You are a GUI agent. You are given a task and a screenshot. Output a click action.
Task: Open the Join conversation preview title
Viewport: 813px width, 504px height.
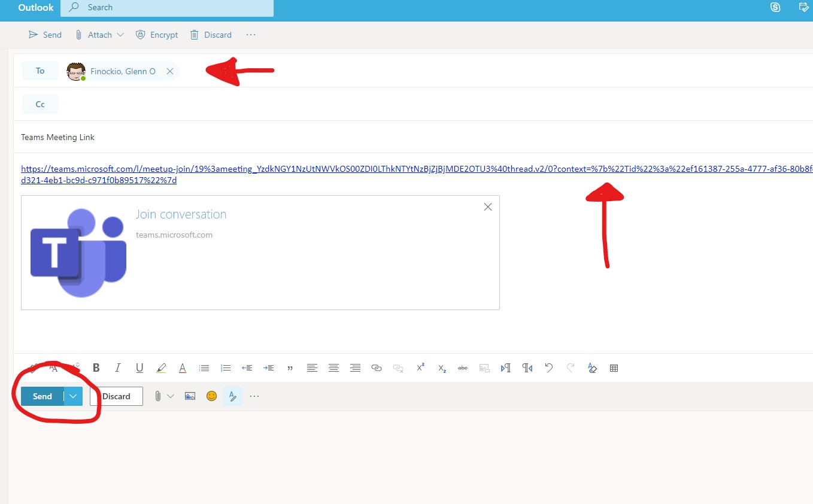coord(181,214)
